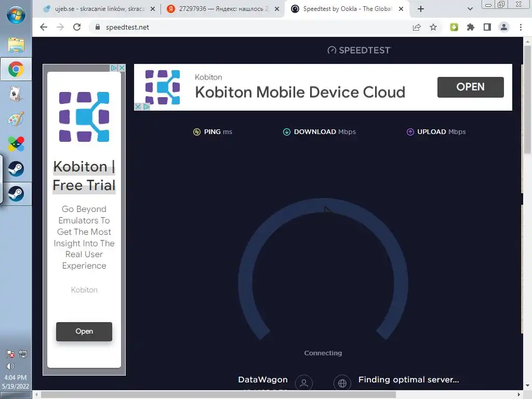Share this page using the share icon
This screenshot has height=399, width=532.
point(417,27)
